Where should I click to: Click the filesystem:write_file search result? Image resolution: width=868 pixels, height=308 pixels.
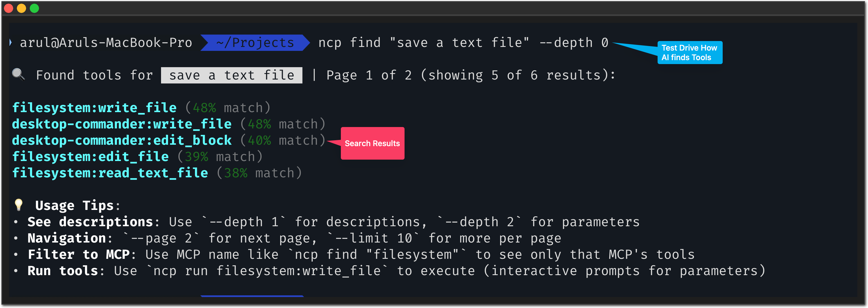point(94,108)
